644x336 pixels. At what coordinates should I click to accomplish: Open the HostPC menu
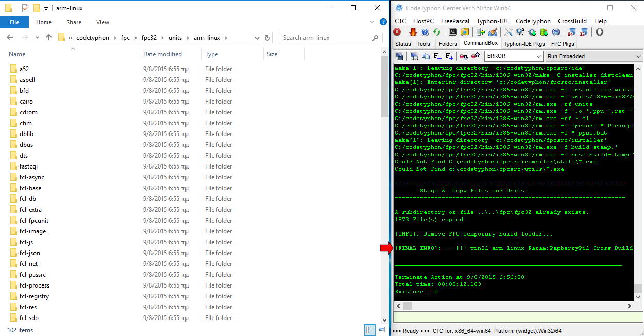point(423,21)
